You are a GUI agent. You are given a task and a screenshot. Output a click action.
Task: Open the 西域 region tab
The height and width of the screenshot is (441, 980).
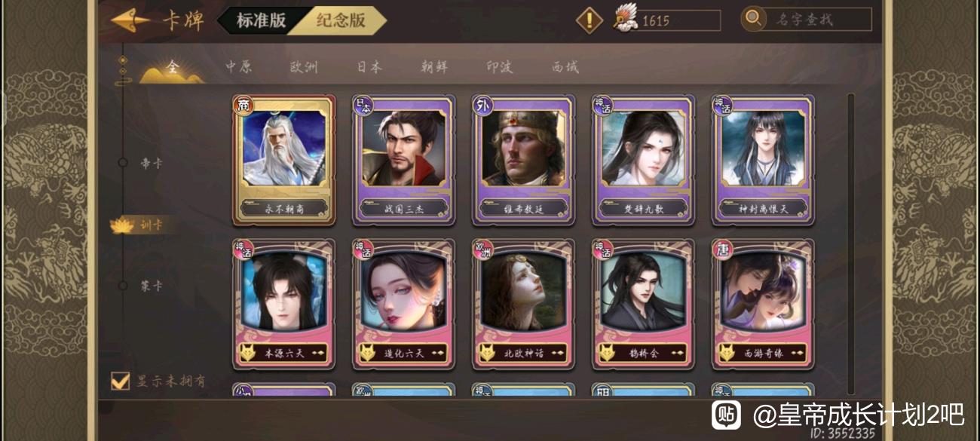tap(565, 67)
